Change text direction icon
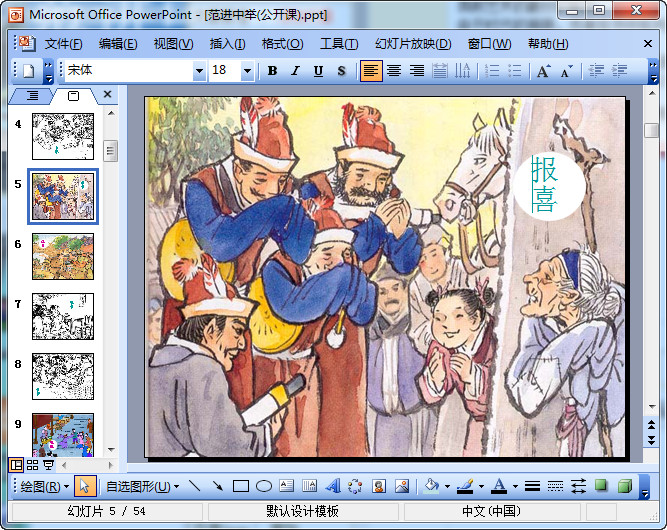The width and height of the screenshot is (667, 530). point(462,71)
